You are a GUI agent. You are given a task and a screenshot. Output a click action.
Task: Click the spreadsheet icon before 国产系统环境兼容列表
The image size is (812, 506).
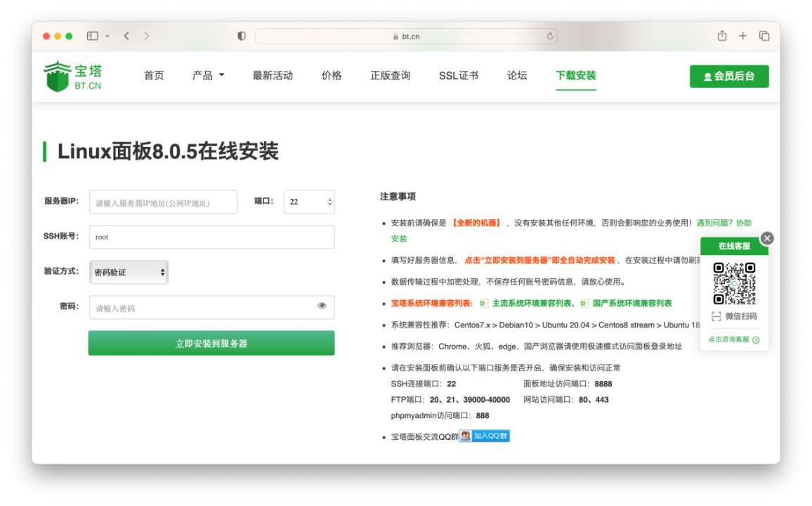tap(584, 304)
